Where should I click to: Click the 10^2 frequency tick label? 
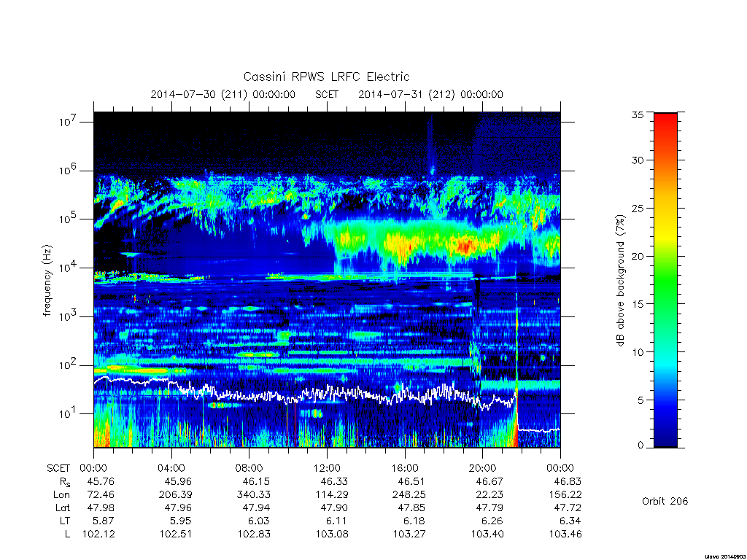68,365
